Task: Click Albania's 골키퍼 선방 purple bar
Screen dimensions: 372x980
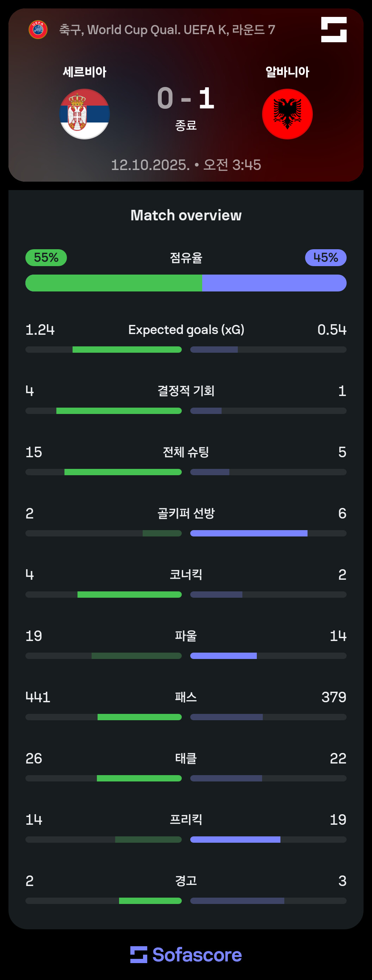Action: point(249,533)
